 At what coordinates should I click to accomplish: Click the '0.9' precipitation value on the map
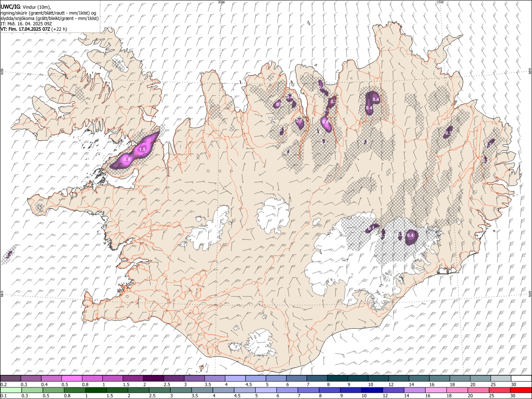[x=127, y=159]
